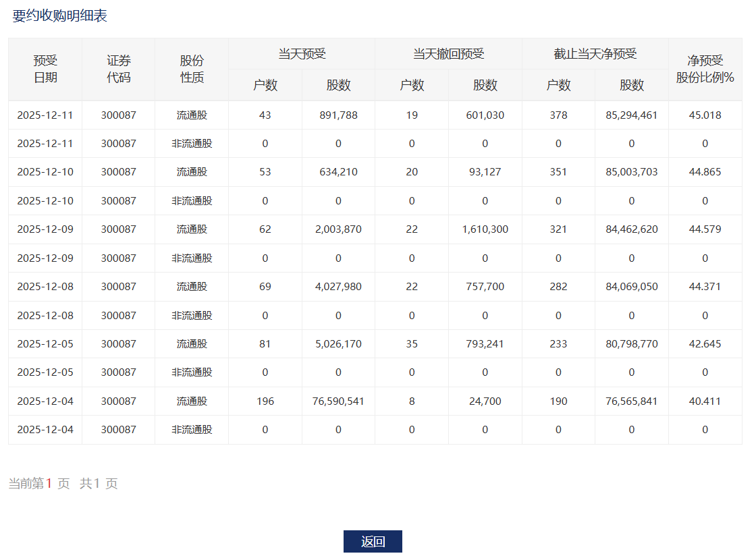The image size is (756, 560).
Task: Select accepted shares value 634,210
Action: 338,172
